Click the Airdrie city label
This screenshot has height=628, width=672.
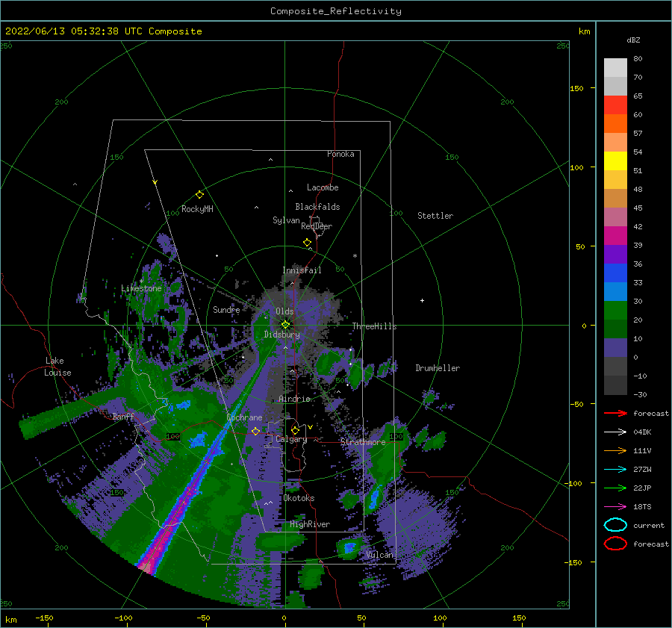point(294,399)
